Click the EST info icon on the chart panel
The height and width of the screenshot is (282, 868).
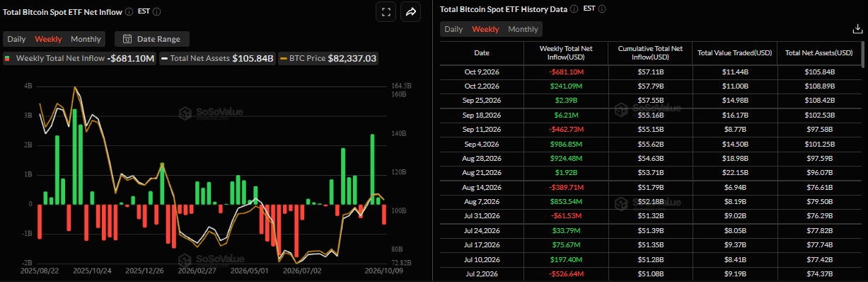pyautogui.click(x=157, y=12)
